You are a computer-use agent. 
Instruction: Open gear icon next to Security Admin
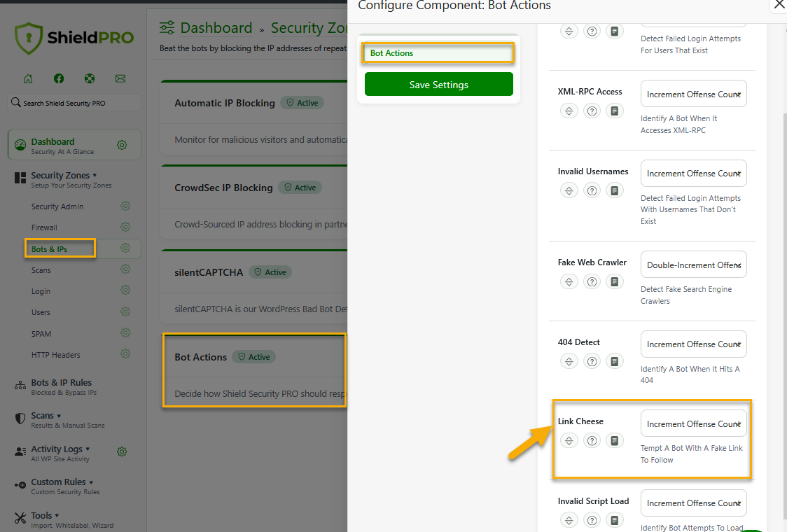coord(125,206)
